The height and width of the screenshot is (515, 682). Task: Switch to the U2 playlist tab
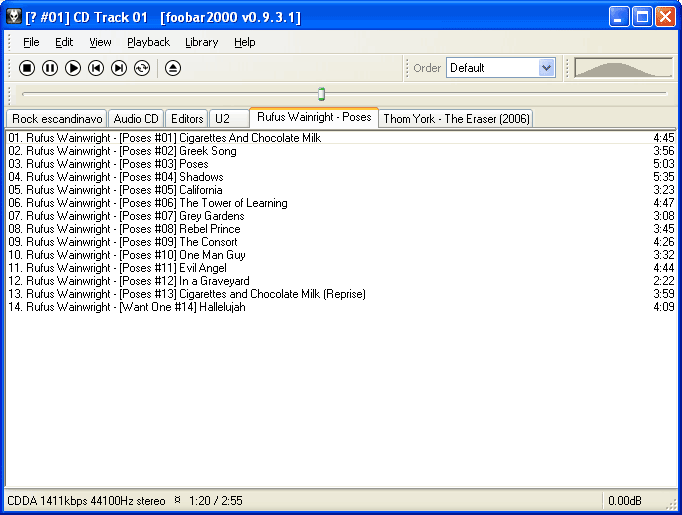229,119
